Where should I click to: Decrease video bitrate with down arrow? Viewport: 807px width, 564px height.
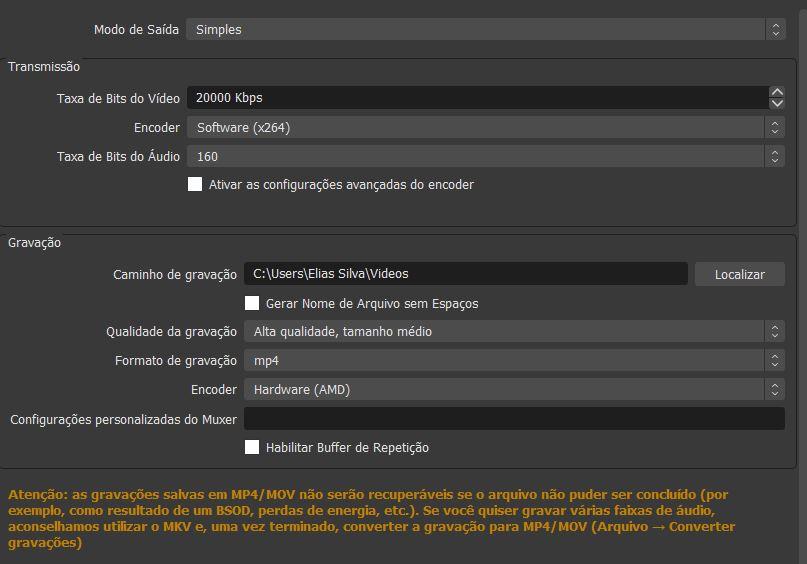tap(777, 103)
